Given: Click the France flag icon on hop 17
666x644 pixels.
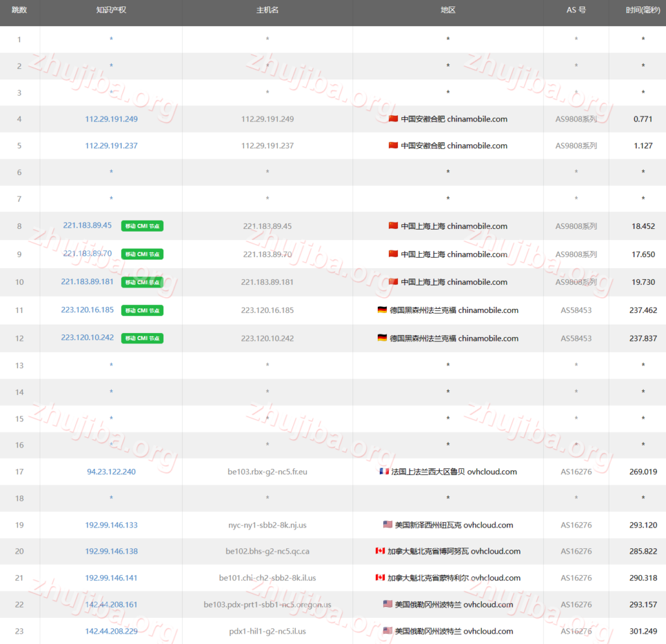Looking at the screenshot, I should coord(384,472).
